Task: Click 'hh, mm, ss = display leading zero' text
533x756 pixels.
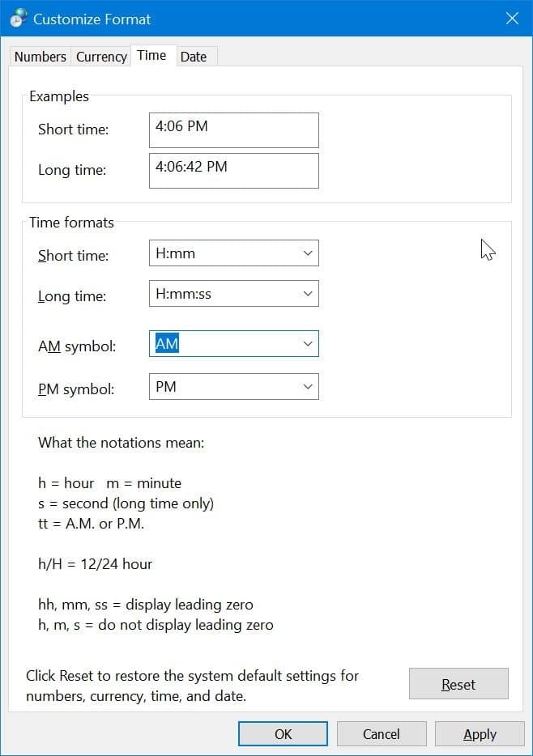Action: pos(146,605)
